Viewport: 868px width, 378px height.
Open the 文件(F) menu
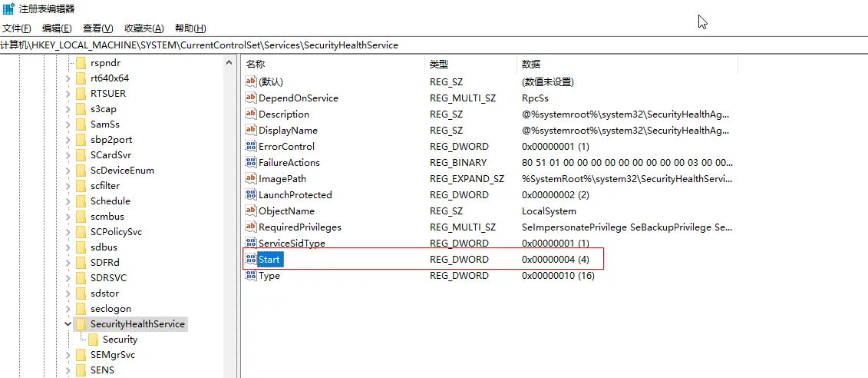16,28
